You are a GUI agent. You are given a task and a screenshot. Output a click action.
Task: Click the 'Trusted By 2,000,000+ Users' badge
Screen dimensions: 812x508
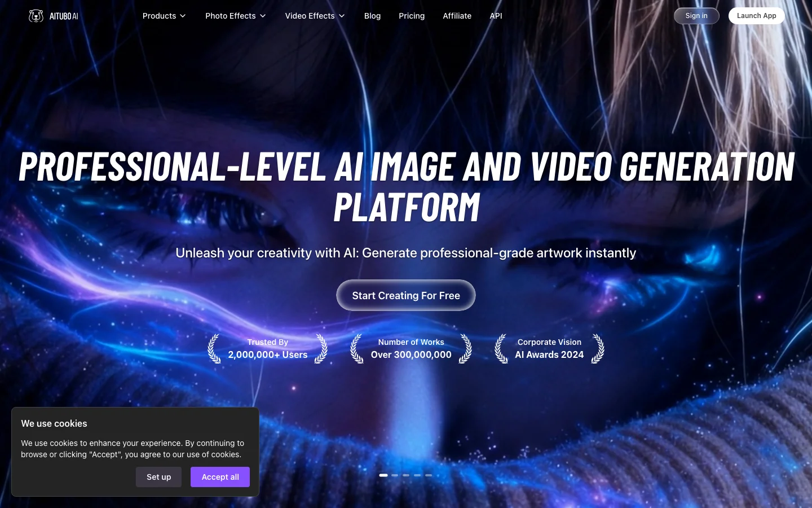268,349
